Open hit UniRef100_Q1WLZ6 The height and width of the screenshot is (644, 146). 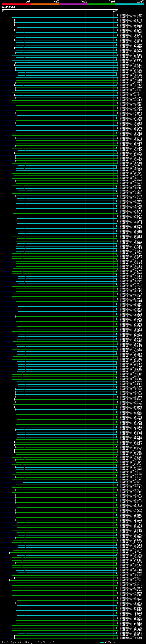click(131, 17)
